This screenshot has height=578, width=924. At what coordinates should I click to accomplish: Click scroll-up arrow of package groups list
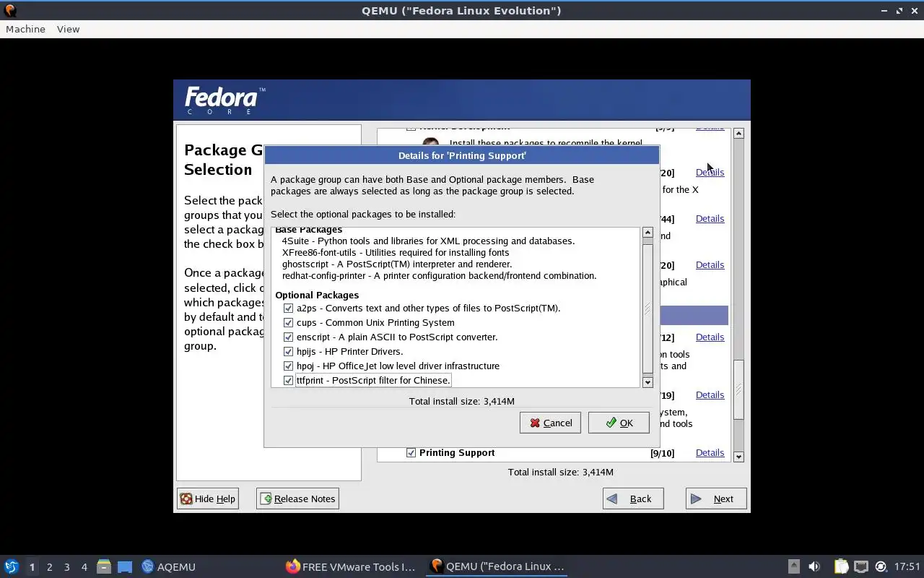click(738, 134)
